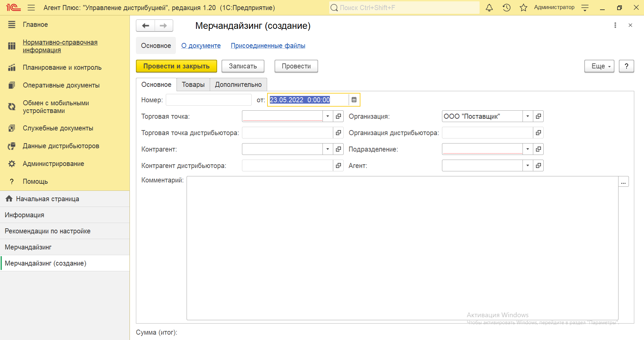Switch to Рекомендации по настройке page
The height and width of the screenshot is (340, 644).
pos(65,231)
